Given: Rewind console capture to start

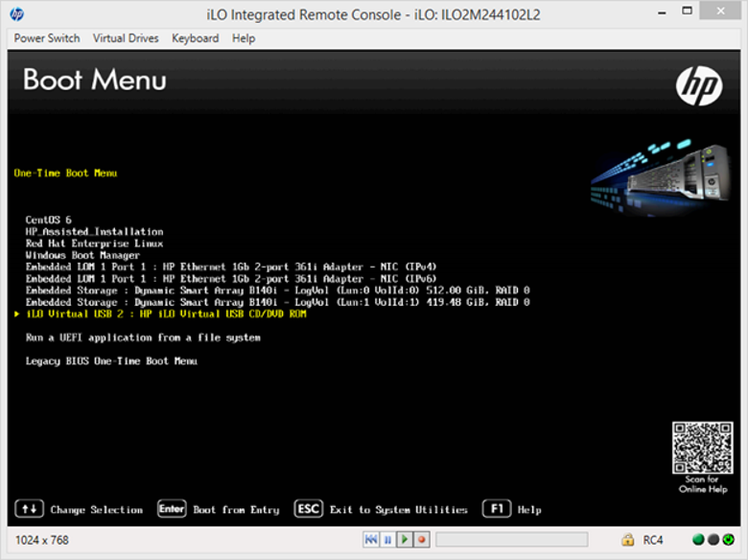Looking at the screenshot, I should tap(371, 540).
